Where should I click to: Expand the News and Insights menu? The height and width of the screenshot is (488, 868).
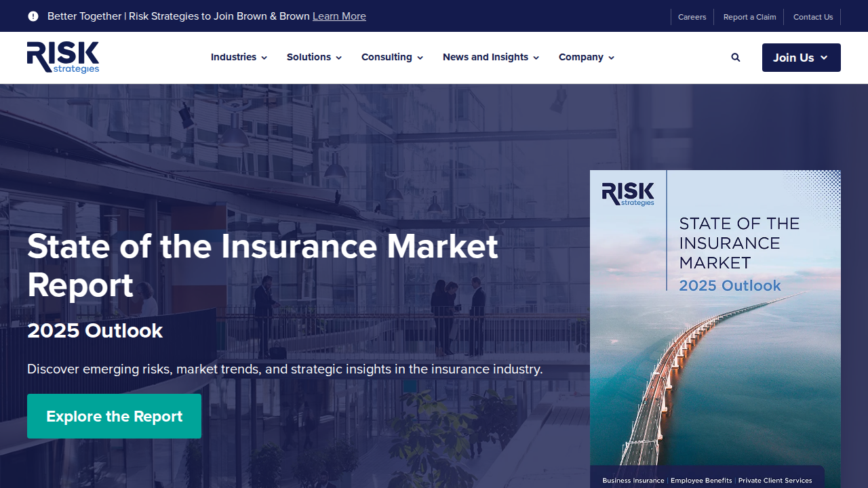(x=491, y=58)
